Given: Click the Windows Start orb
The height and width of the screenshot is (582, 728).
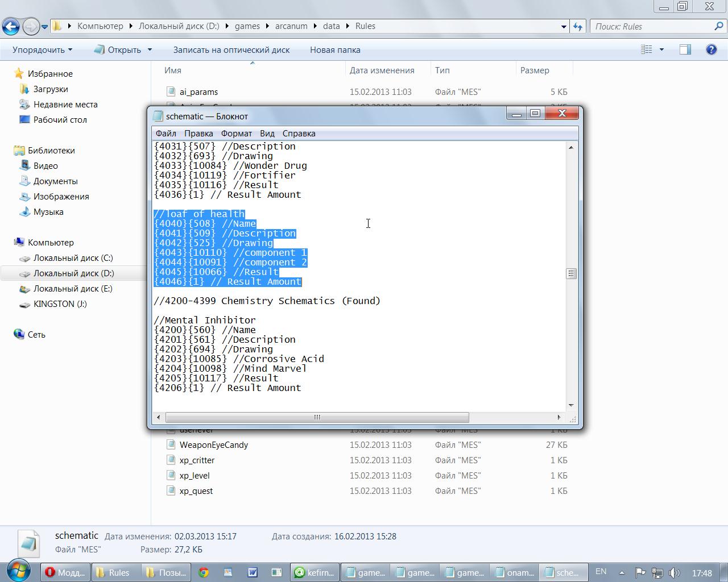Looking at the screenshot, I should point(19,570).
